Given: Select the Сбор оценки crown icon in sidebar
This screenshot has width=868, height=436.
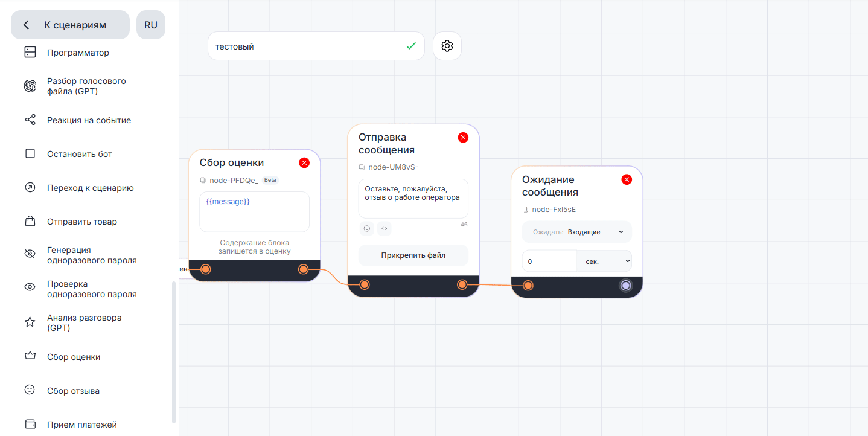Looking at the screenshot, I should pyautogui.click(x=30, y=356).
